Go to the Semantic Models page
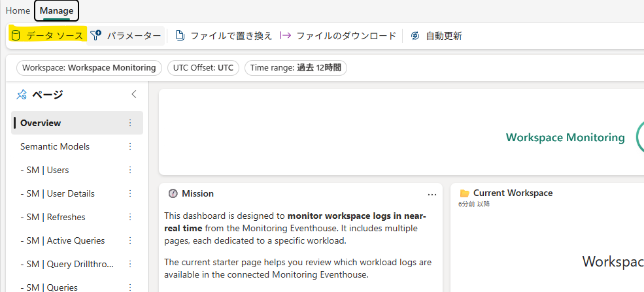The width and height of the screenshot is (644, 292). (55, 146)
